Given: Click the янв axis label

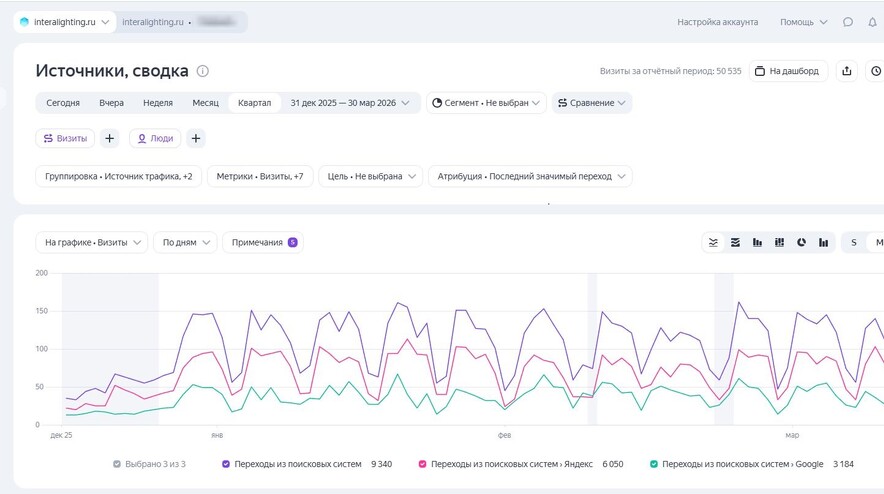Looking at the screenshot, I should (217, 435).
